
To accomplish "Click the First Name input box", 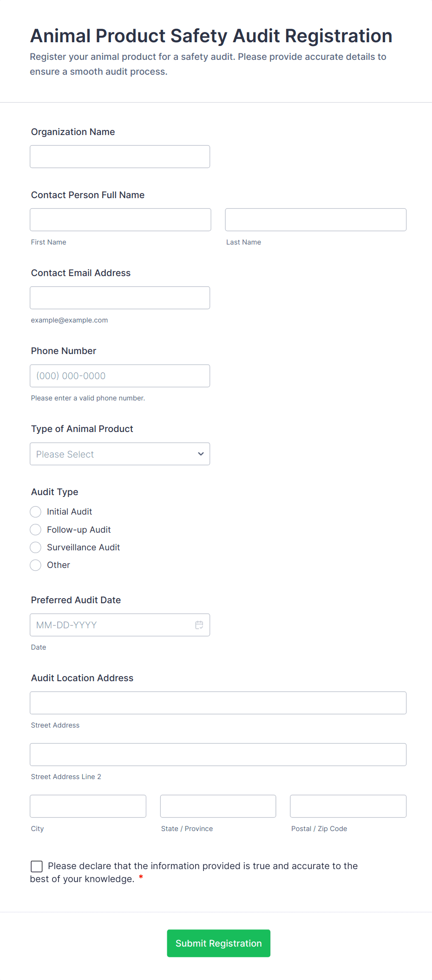I will [x=120, y=220].
